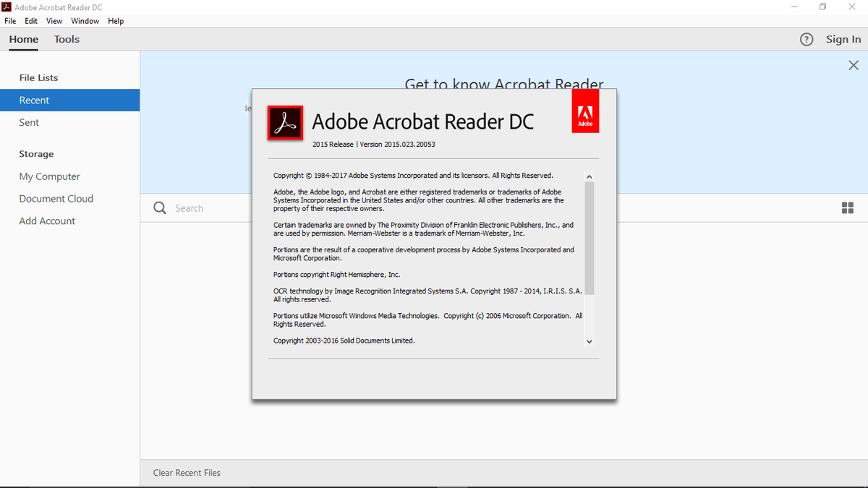This screenshot has height=488, width=868.
Task: Click Sign In link
Action: [x=843, y=40]
